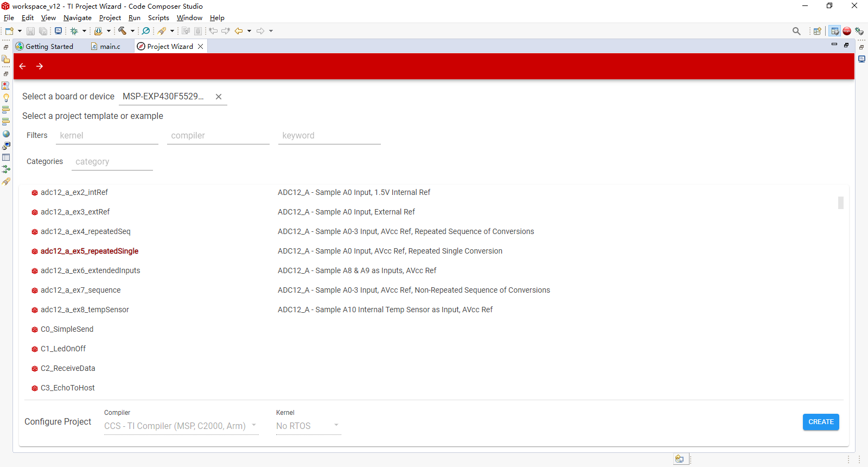Click the CREATE button

pos(821,422)
